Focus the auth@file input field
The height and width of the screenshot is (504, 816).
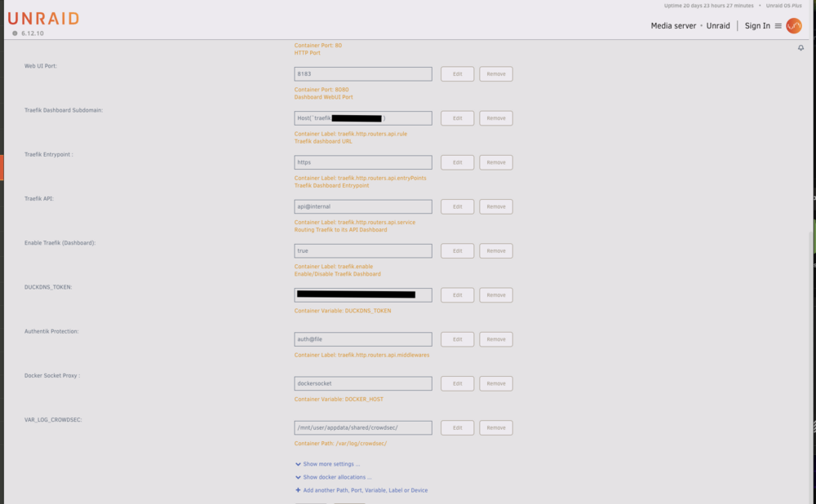(363, 339)
